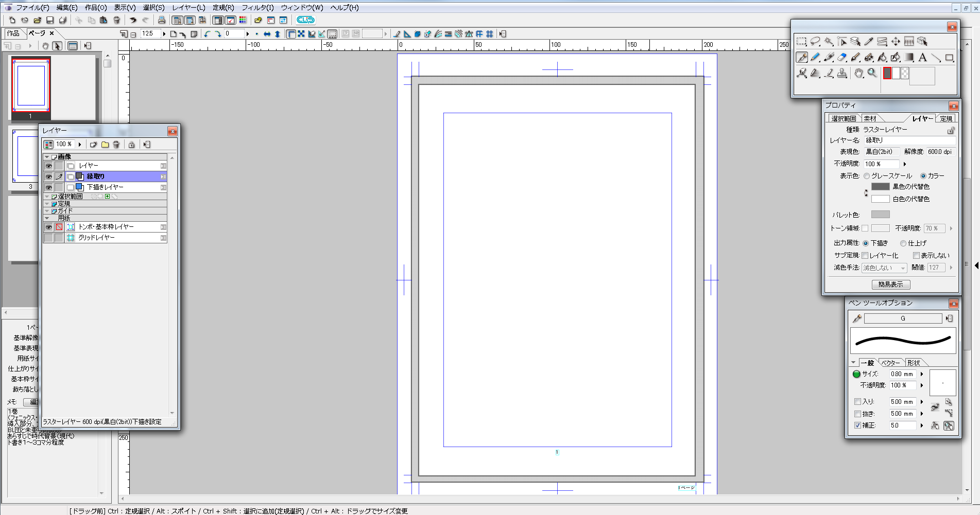980x515 pixels.
Task: Enable the 入り checkbox in pen options
Action: (857, 402)
